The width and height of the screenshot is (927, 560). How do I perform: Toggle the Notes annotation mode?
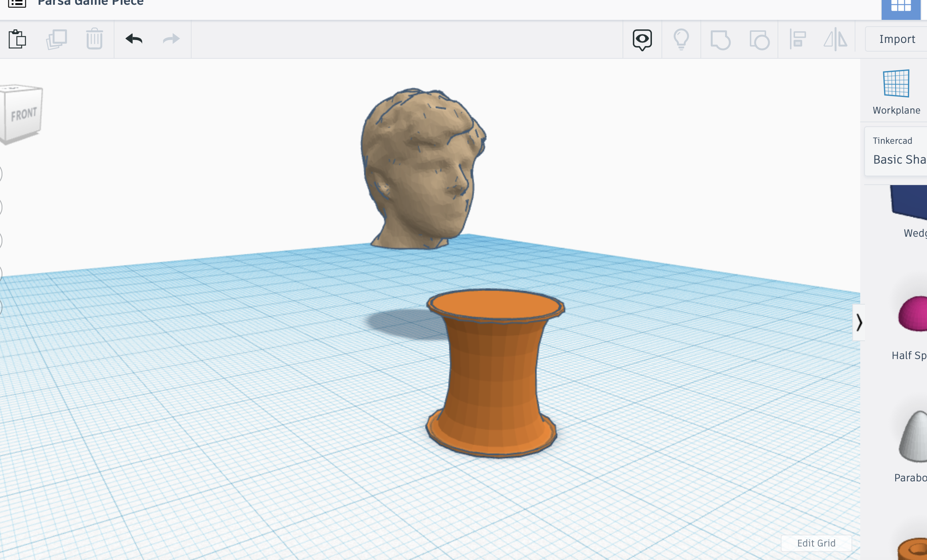[642, 39]
